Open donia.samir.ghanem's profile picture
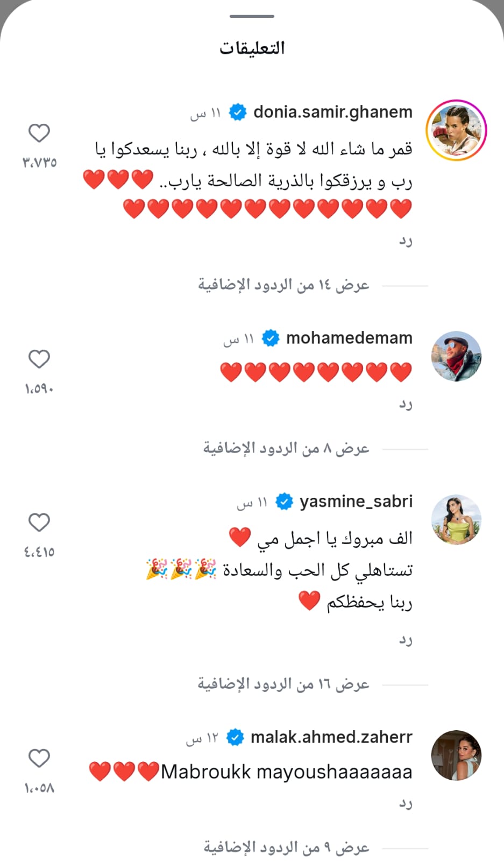 tap(456, 130)
